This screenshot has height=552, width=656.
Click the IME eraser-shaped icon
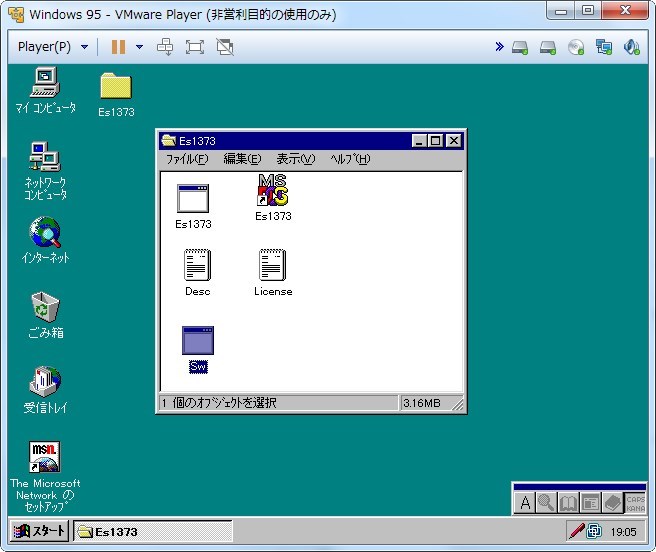click(612, 502)
